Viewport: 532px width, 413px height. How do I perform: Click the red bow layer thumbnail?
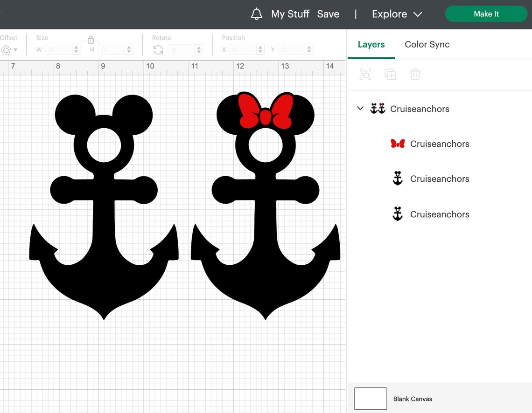(x=397, y=144)
